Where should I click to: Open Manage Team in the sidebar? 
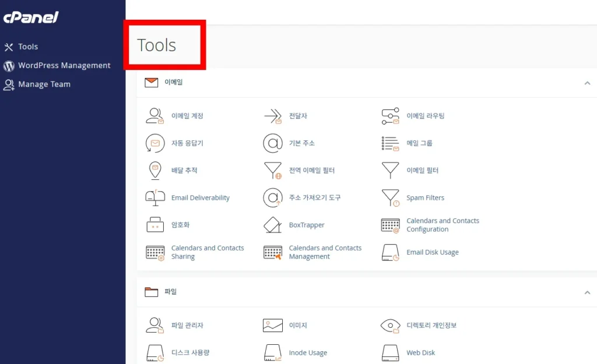[44, 84]
